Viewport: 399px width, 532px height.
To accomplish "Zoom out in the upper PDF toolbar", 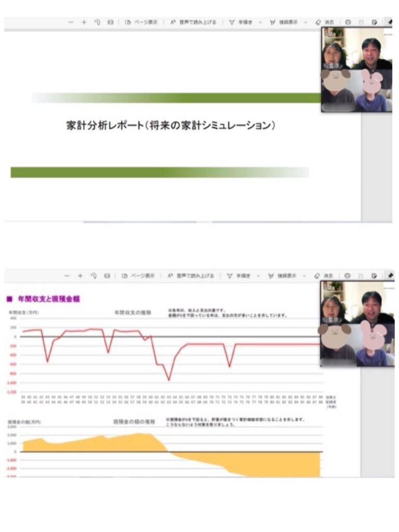I will click(x=71, y=22).
